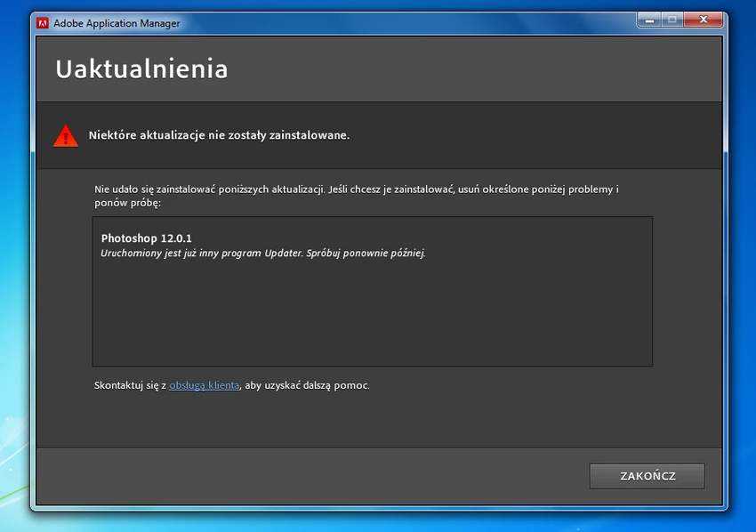The image size is (756, 532).
Task: Select the Photoshop 12.0.1 entry
Action: click(x=146, y=238)
